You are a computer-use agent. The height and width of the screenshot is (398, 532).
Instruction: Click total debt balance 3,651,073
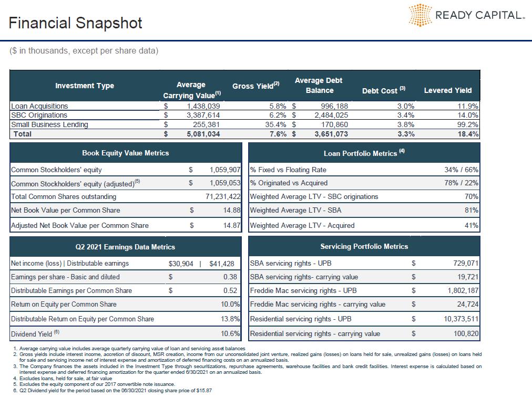coord(331,134)
